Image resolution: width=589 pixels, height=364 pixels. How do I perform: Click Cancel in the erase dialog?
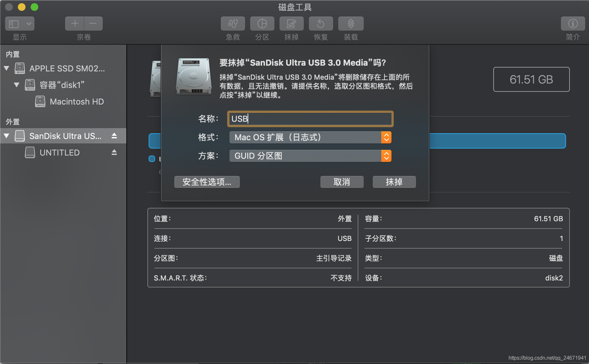click(342, 182)
